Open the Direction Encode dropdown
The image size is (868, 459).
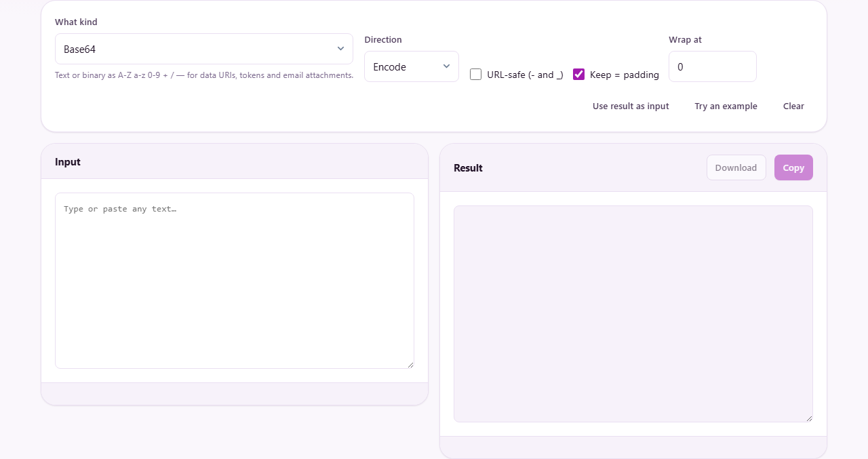point(412,66)
